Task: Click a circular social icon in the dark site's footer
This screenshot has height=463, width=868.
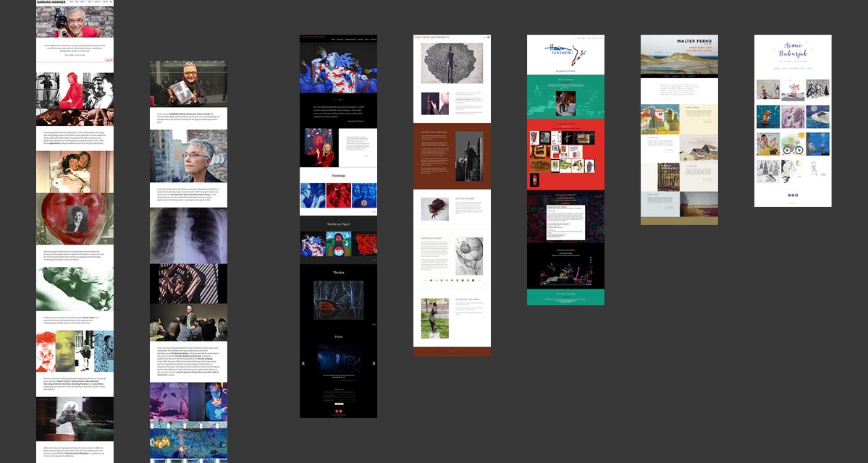Action: pos(337,411)
